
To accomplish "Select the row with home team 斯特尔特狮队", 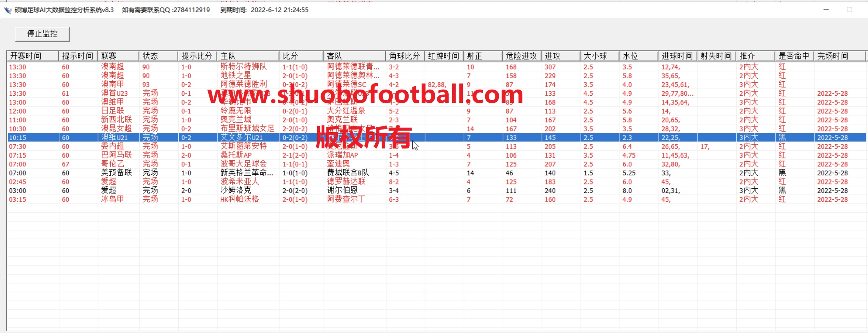I will pyautogui.click(x=244, y=67).
